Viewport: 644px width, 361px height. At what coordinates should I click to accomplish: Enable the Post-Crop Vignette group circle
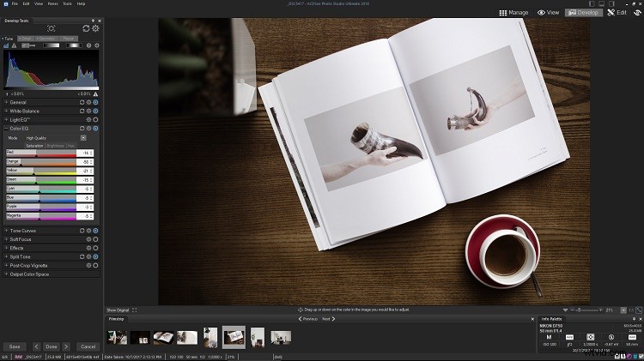point(95,266)
